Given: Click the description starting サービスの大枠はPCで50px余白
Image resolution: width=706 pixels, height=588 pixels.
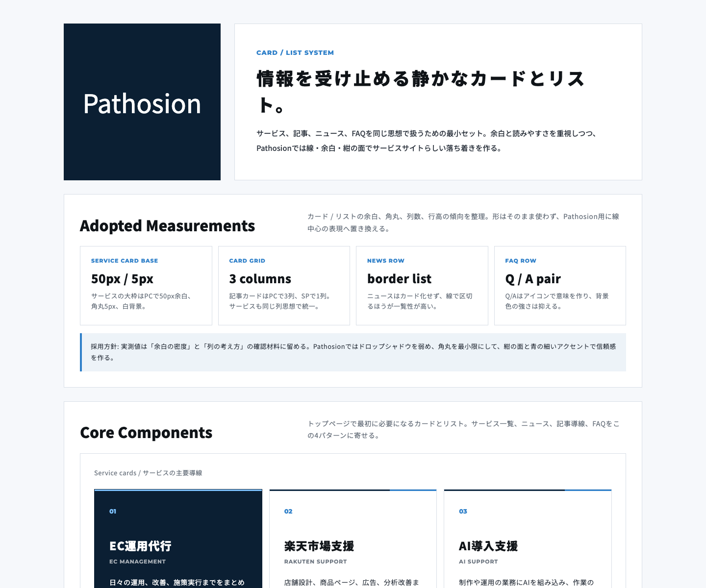Looking at the screenshot, I should (x=143, y=301).
